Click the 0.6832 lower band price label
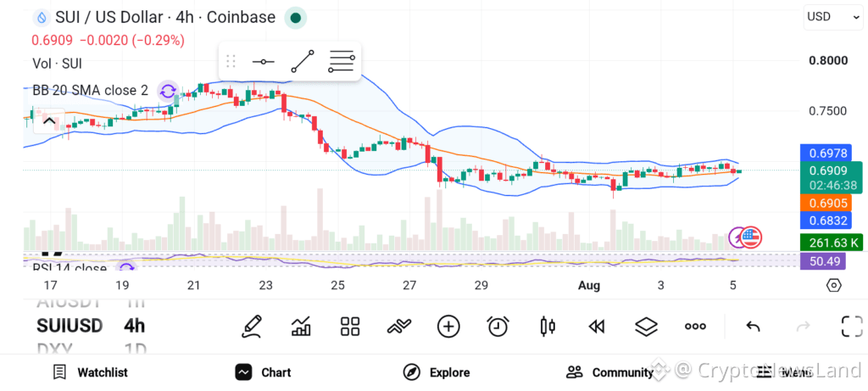The height and width of the screenshot is (391, 868). (x=827, y=221)
